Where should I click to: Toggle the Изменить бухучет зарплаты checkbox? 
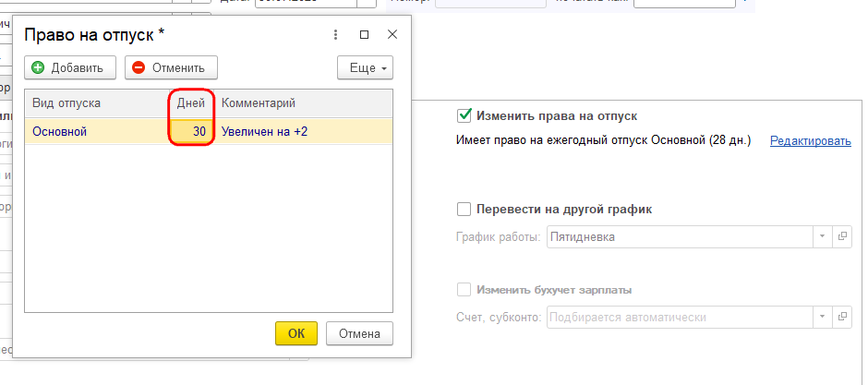(x=464, y=290)
